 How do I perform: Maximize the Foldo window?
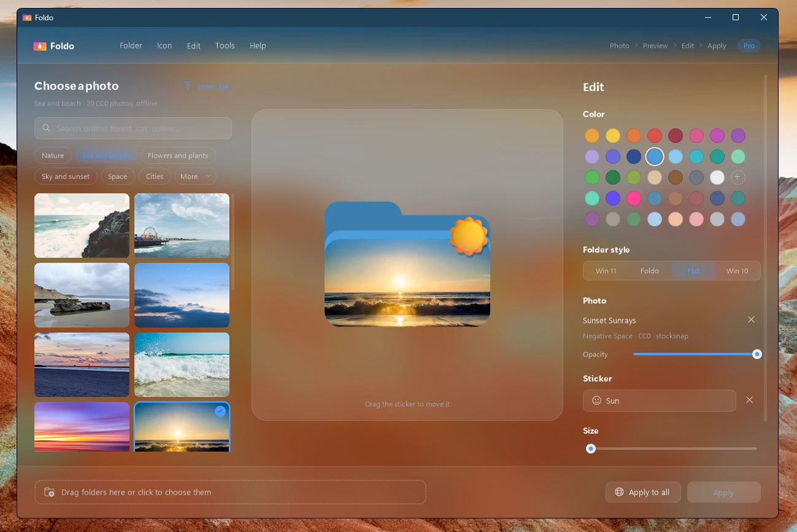point(736,18)
